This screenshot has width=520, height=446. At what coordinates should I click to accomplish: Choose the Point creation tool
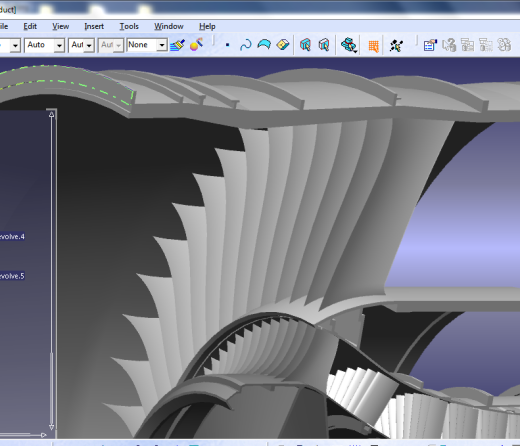click(x=228, y=45)
